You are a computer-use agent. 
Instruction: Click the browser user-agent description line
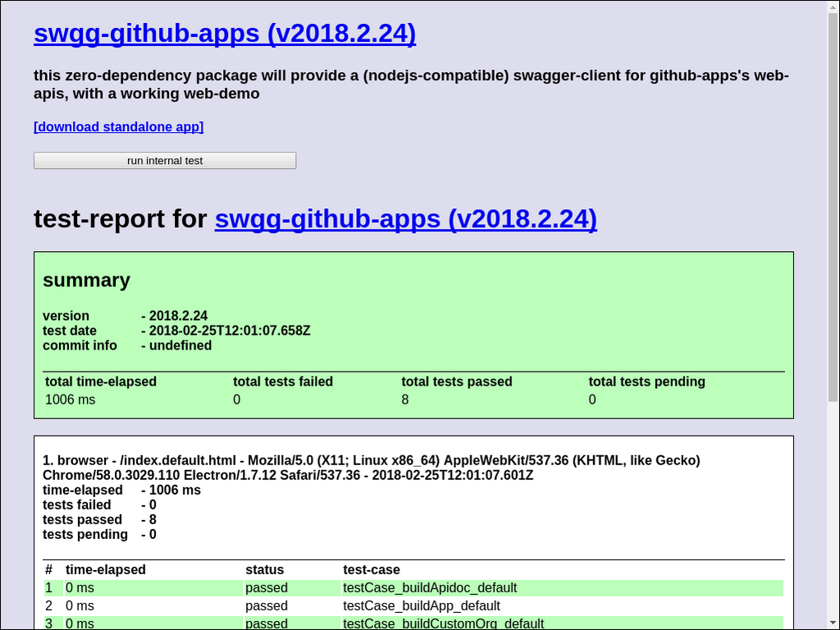click(372, 468)
